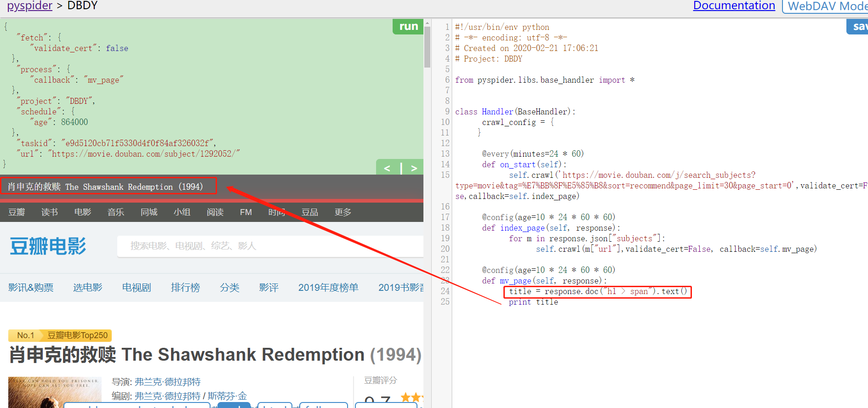
Task: Place cursor on "print title" code line
Action: coord(533,302)
